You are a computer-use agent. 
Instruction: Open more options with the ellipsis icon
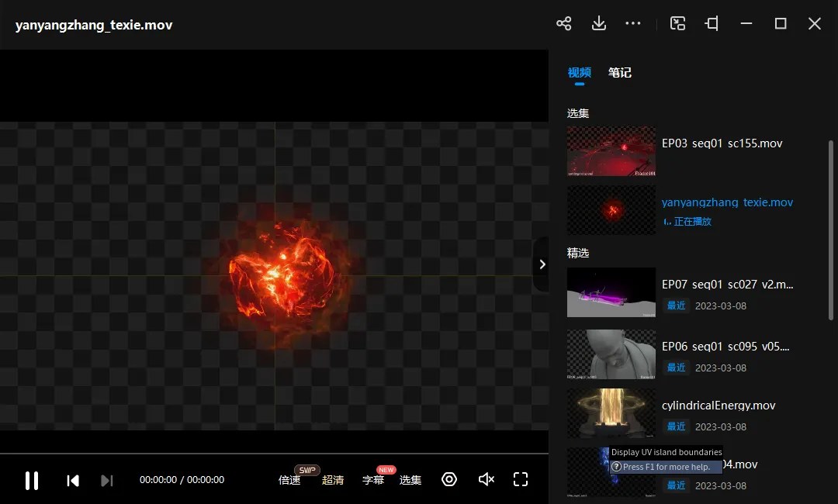click(x=632, y=23)
